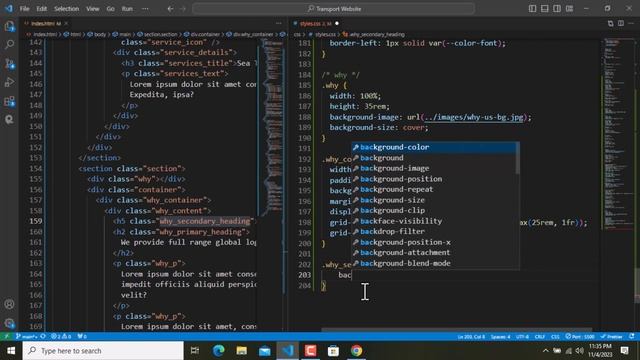The height and width of the screenshot is (360, 640).
Task: Close the index.html tab
Action: 66,24
